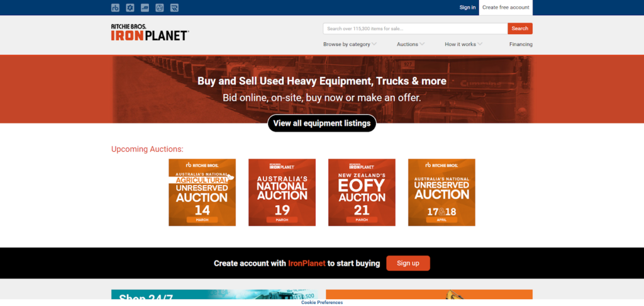Screen dimensions: 644x306
Task: Click the gear-shaped brand icon in top bar
Action: pos(130,8)
